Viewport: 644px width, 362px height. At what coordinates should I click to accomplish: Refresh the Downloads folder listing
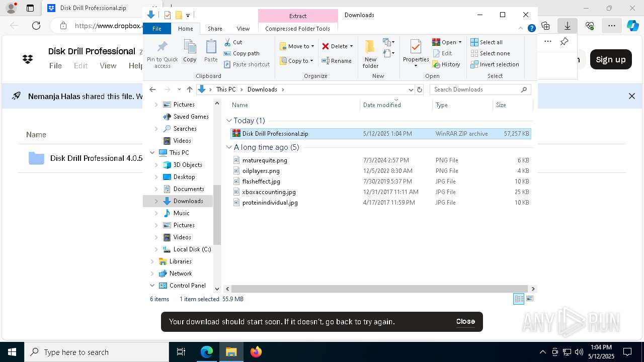[420, 89]
